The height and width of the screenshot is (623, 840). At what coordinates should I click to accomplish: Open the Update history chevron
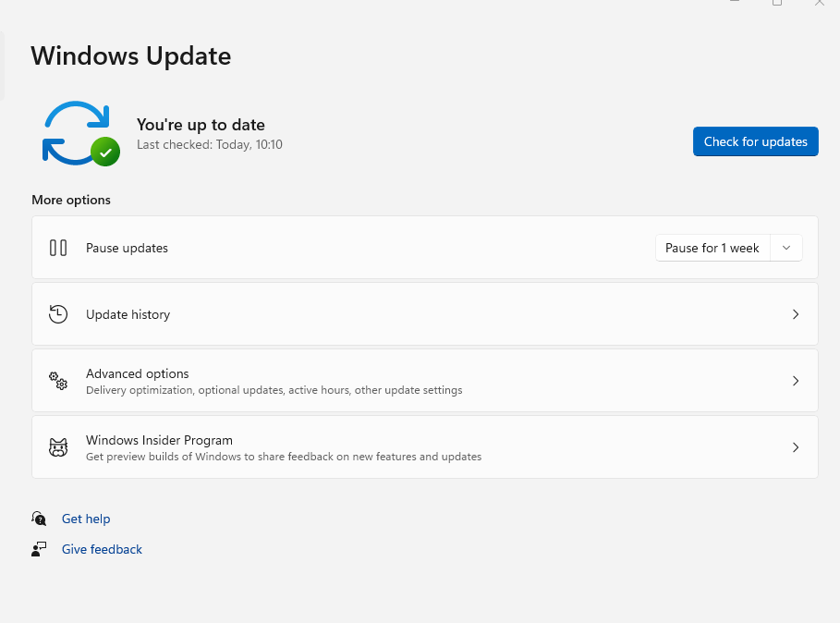pyautogui.click(x=796, y=314)
